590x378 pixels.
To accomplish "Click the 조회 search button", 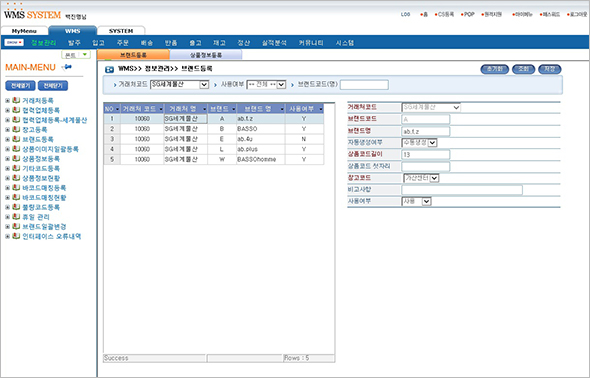I will click(523, 69).
